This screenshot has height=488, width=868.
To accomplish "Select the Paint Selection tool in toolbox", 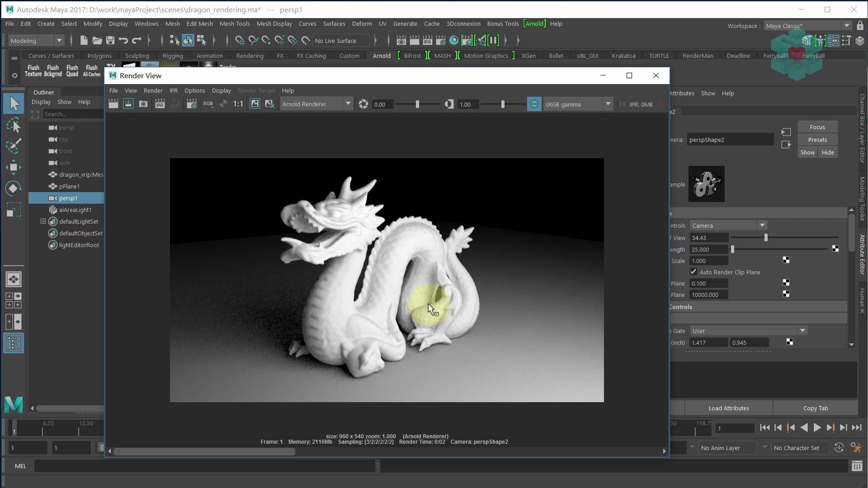I will pos(14,146).
